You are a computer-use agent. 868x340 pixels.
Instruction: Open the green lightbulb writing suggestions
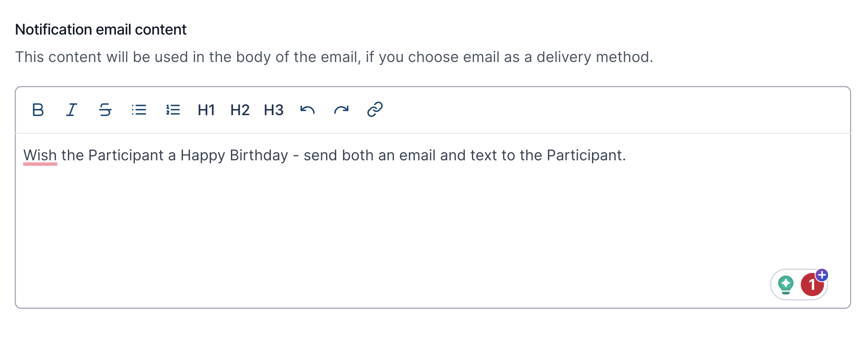(786, 285)
